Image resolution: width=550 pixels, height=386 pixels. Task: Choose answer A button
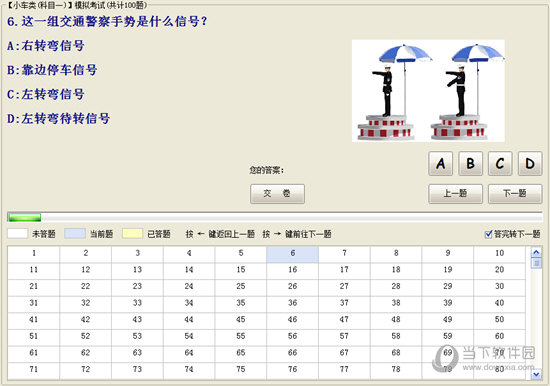[441, 164]
